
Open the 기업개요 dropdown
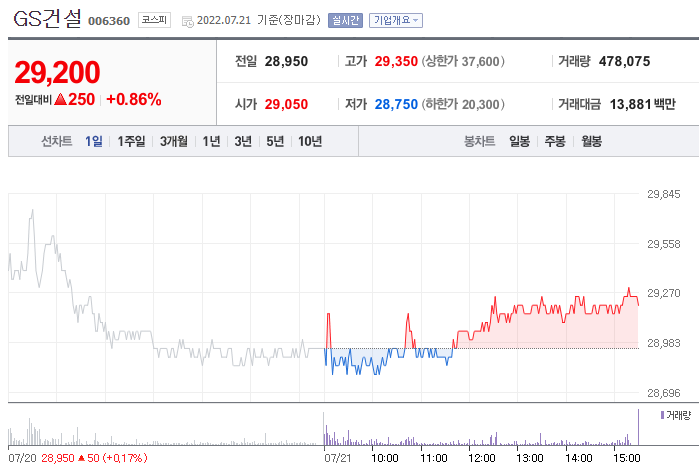click(x=396, y=21)
